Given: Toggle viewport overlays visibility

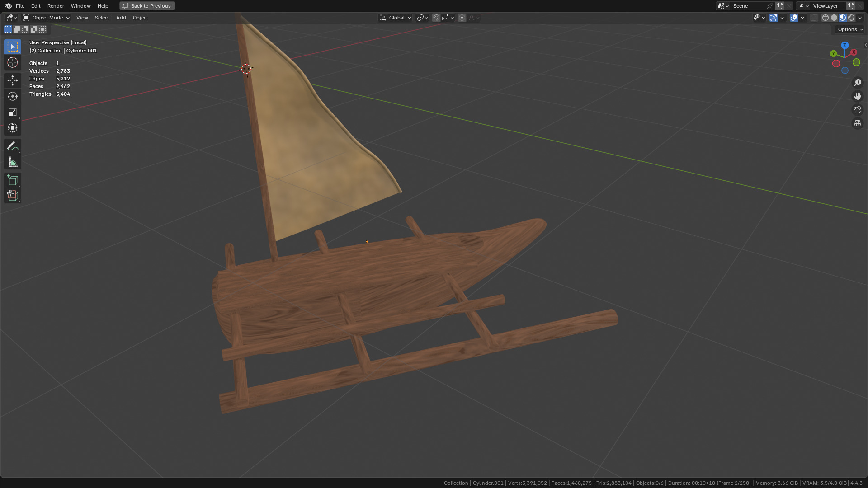Looking at the screenshot, I should coord(794,18).
